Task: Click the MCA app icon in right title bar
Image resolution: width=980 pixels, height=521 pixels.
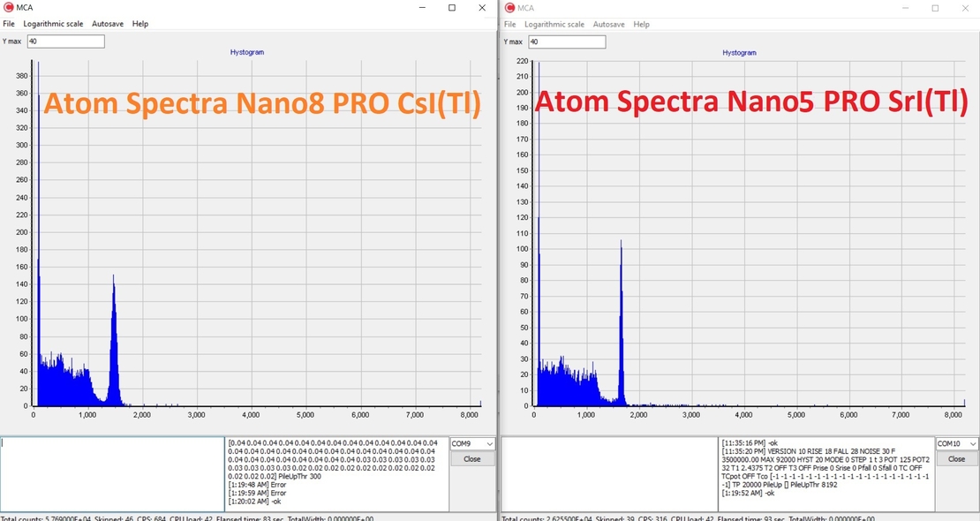Action: pos(509,8)
